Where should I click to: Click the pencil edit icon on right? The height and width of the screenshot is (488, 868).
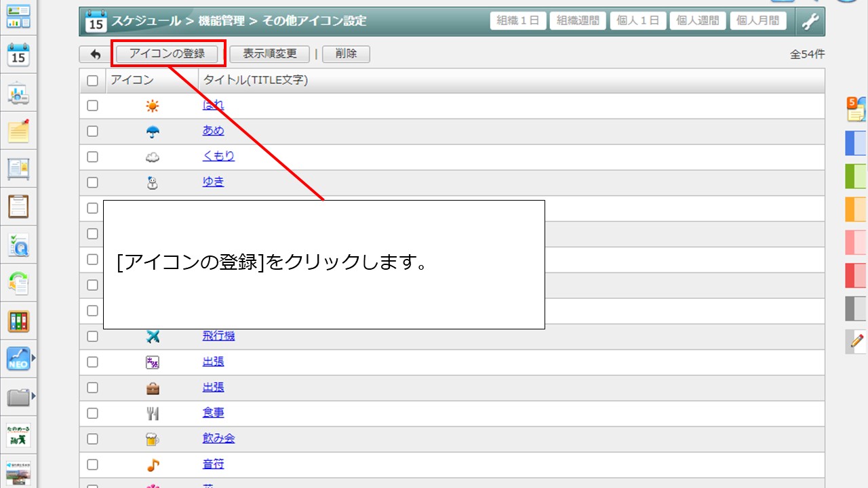[856, 341]
